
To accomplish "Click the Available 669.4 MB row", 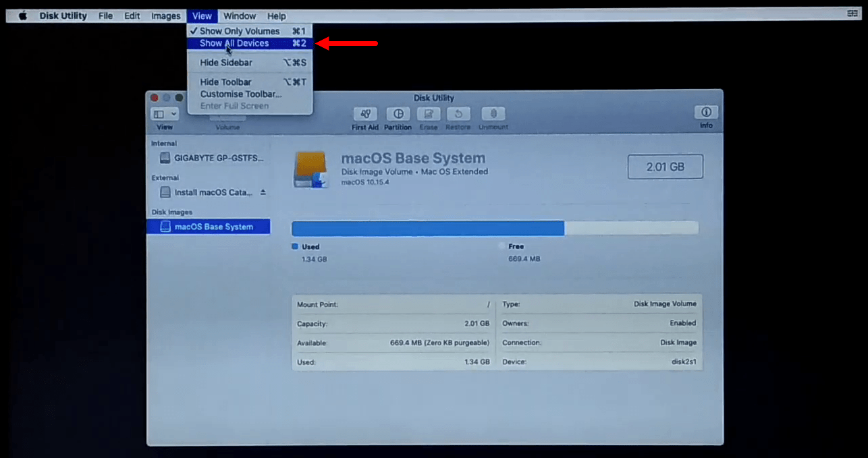I will (394, 343).
